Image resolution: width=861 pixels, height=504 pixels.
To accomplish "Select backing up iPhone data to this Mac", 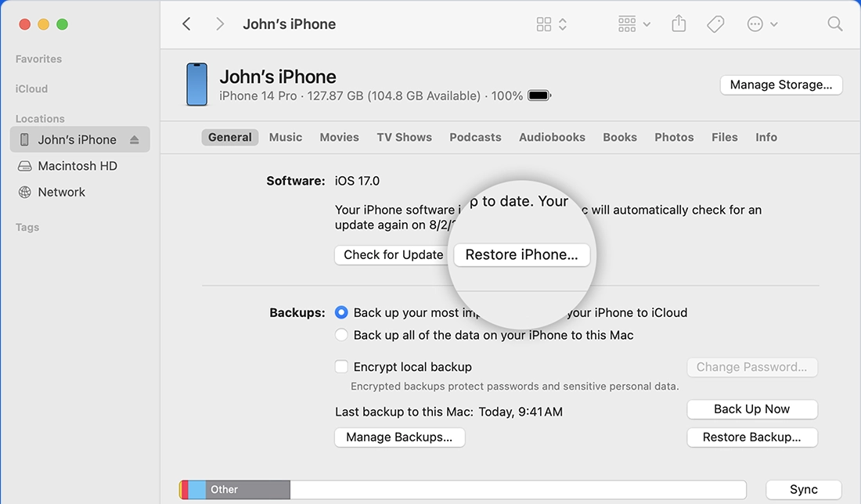I will [341, 335].
